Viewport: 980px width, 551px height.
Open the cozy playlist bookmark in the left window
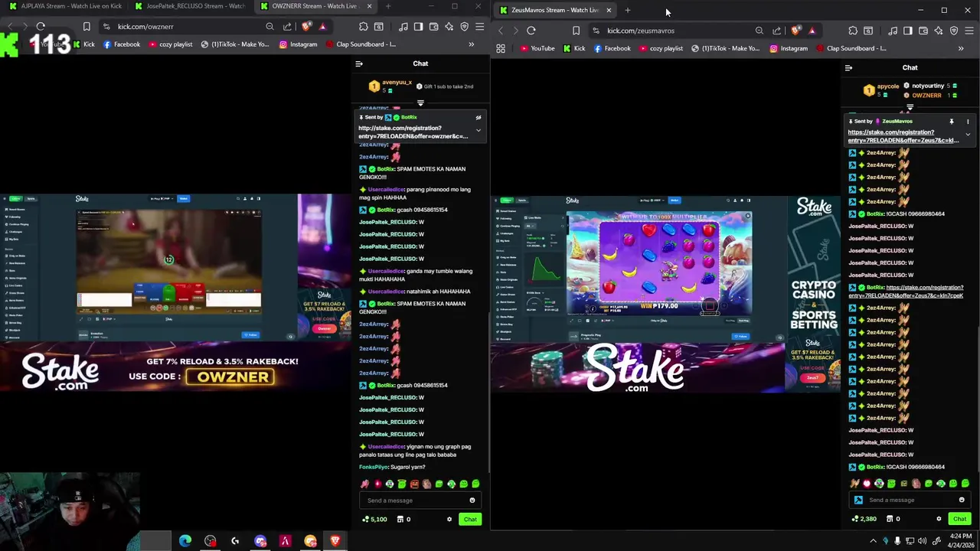pyautogui.click(x=170, y=44)
